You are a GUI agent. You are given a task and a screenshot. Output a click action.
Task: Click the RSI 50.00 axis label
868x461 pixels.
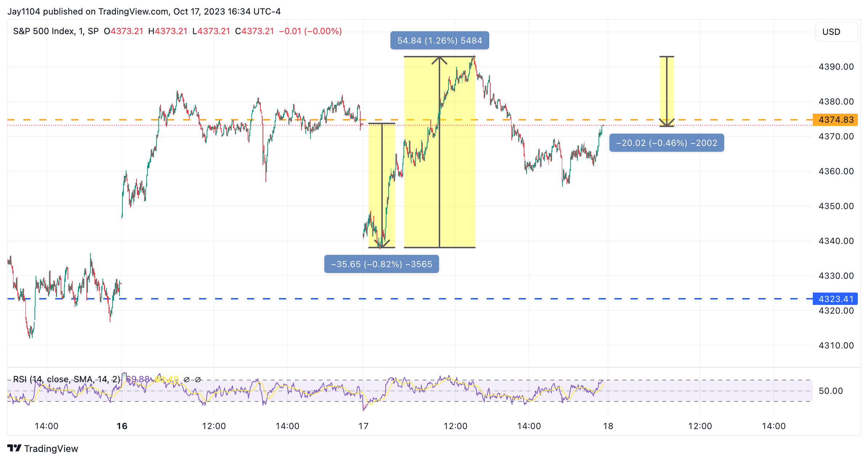click(x=831, y=391)
